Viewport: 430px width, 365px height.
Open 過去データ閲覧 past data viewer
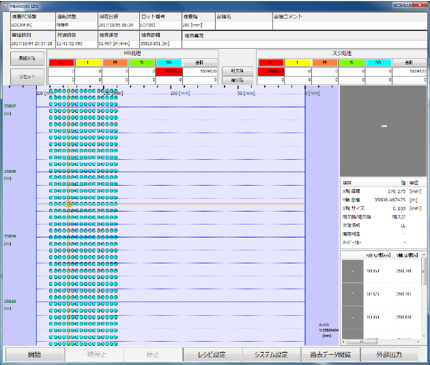point(330,355)
